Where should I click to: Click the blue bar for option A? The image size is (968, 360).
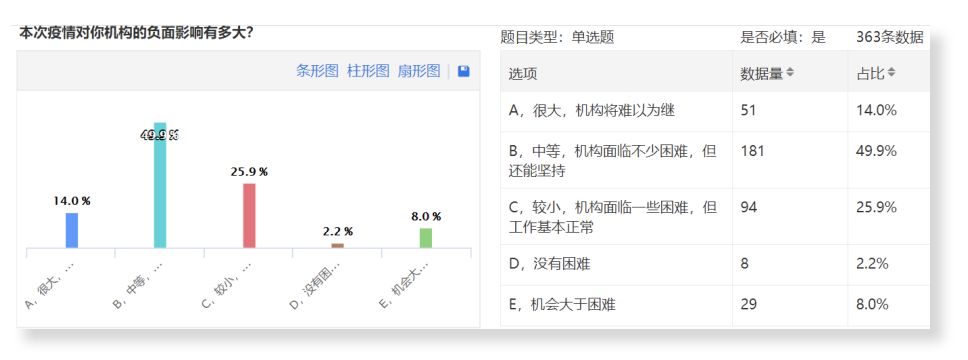72,230
